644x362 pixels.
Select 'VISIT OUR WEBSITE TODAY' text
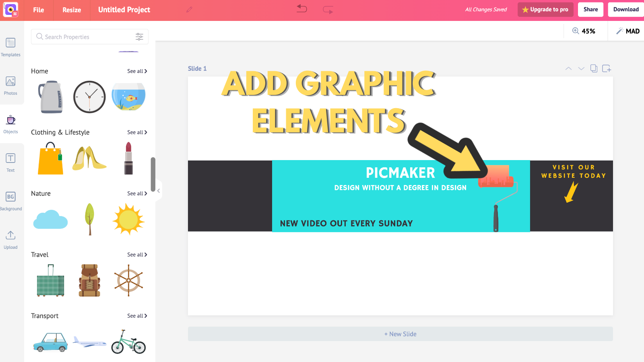click(574, 171)
